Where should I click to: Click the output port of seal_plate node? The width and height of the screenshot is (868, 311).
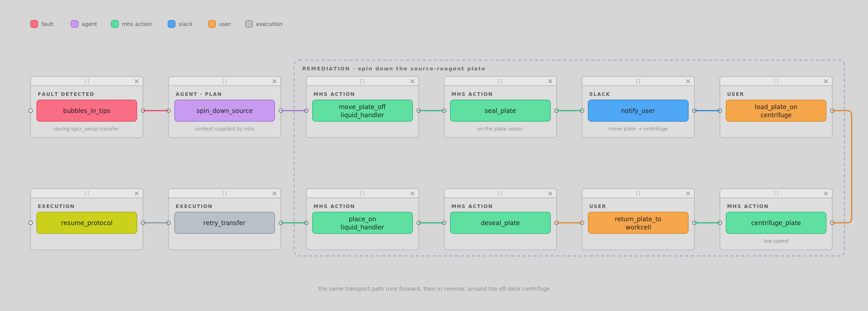pos(556,111)
